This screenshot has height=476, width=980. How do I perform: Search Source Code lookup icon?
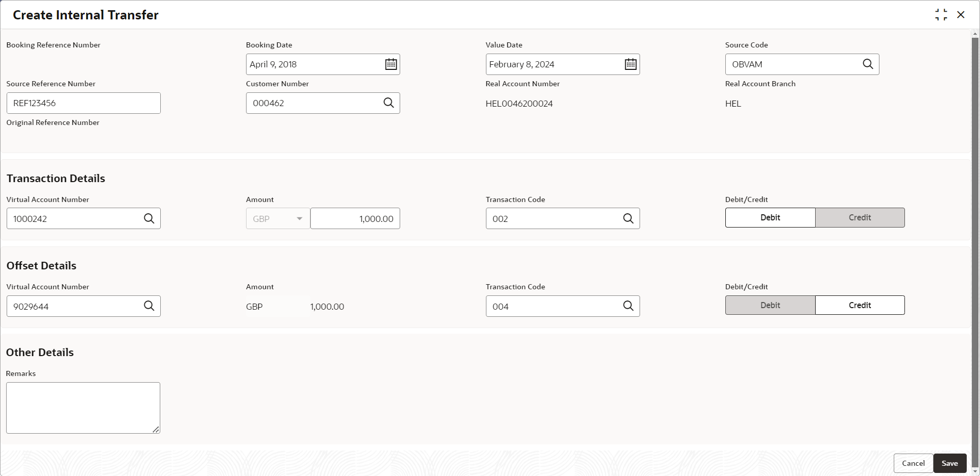868,64
